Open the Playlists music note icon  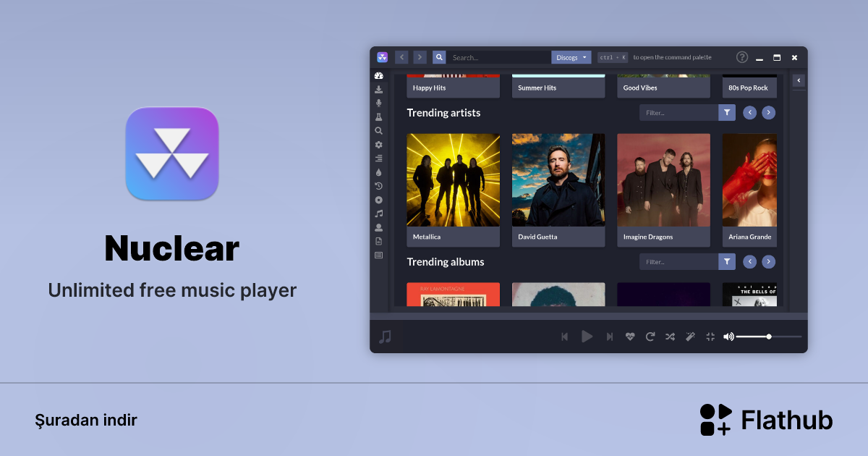pos(378,214)
